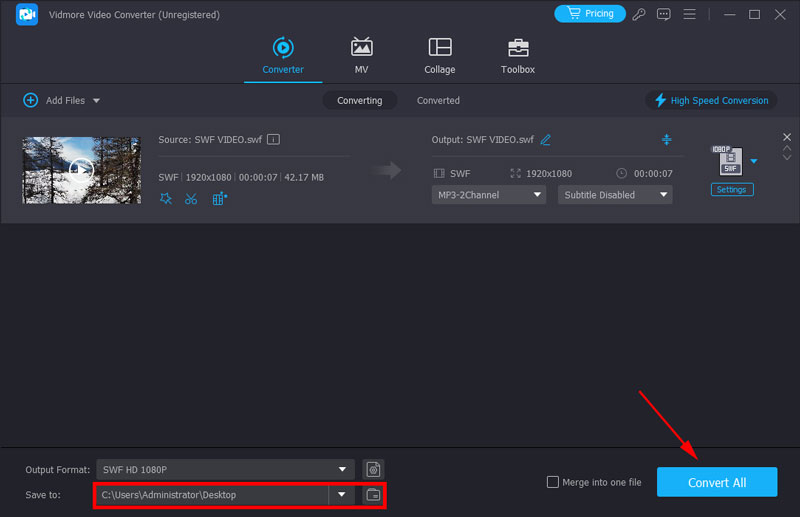Click the register key icon

(x=640, y=14)
